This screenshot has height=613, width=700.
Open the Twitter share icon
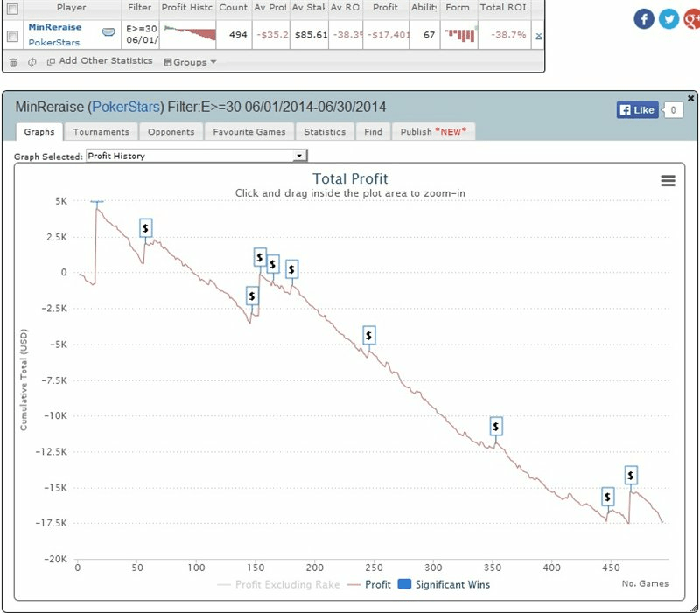(x=668, y=19)
